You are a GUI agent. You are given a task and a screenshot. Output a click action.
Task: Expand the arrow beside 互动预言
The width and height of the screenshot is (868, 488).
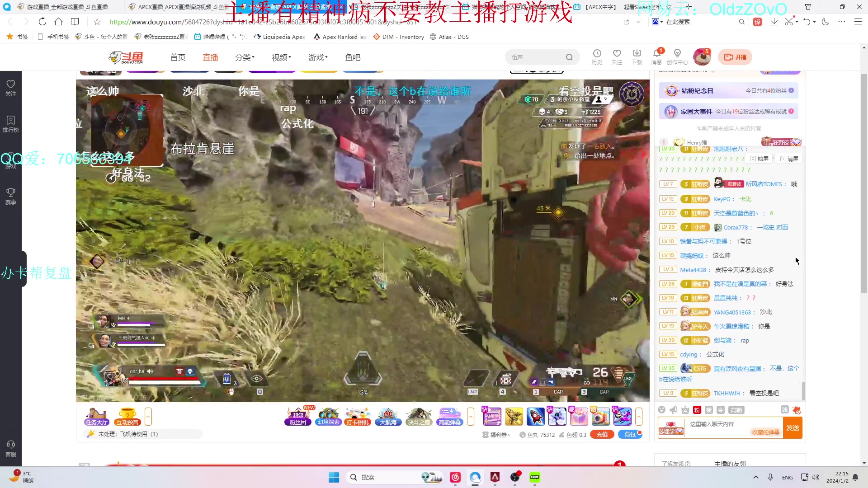point(148,417)
